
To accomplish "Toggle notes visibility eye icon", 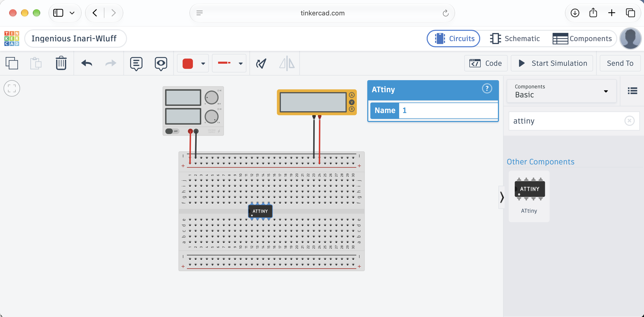I will [161, 64].
